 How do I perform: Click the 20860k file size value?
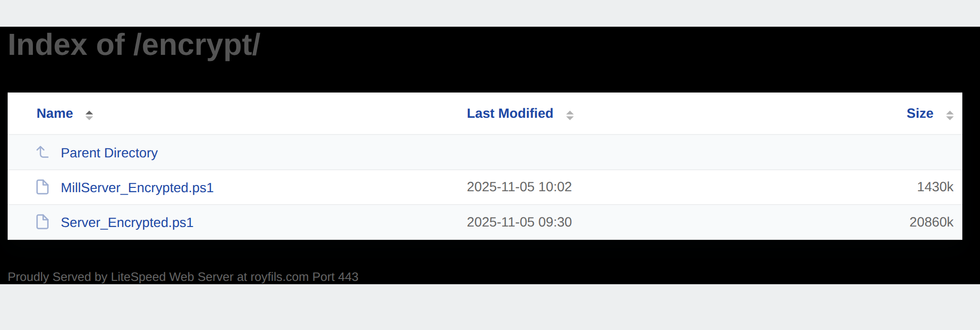[931, 222]
